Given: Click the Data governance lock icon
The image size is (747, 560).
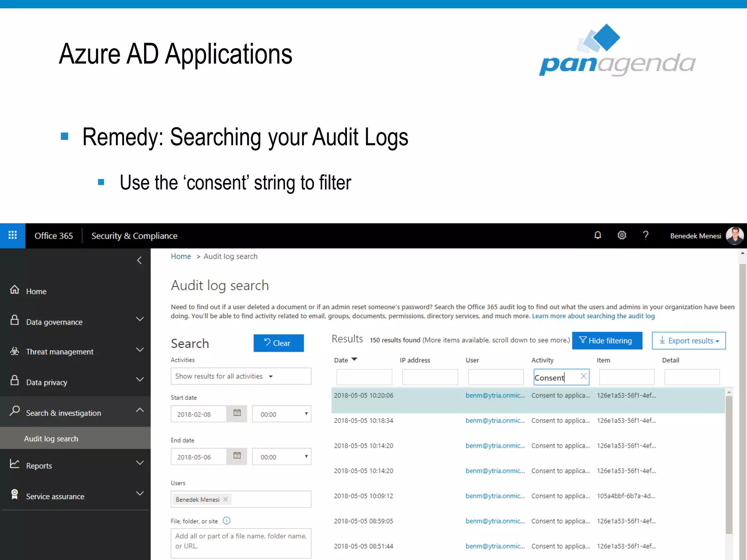Looking at the screenshot, I should (15, 320).
